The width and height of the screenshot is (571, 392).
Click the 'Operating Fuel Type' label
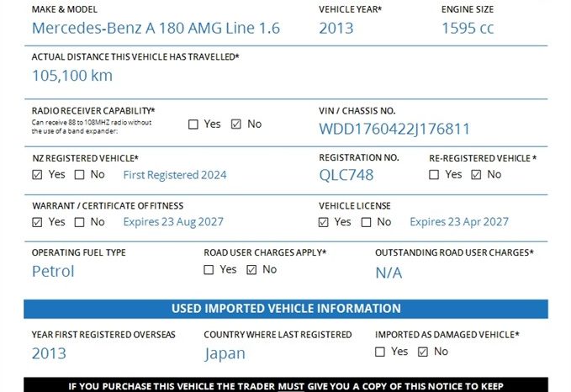[x=79, y=252]
